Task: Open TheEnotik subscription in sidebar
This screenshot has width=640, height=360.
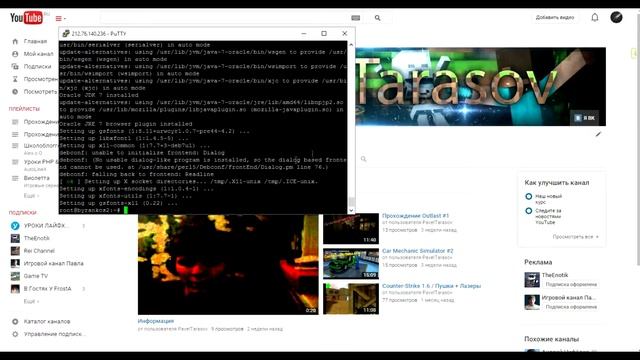Action: point(36,238)
